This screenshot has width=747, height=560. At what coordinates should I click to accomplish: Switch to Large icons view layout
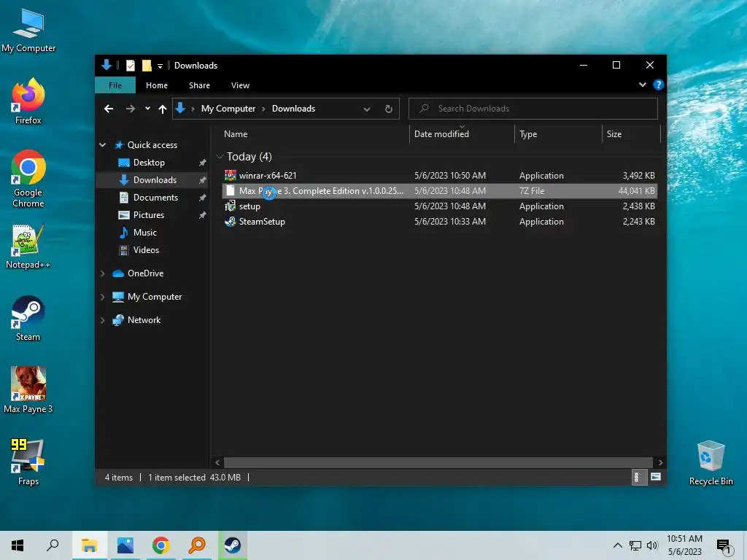tap(656, 477)
